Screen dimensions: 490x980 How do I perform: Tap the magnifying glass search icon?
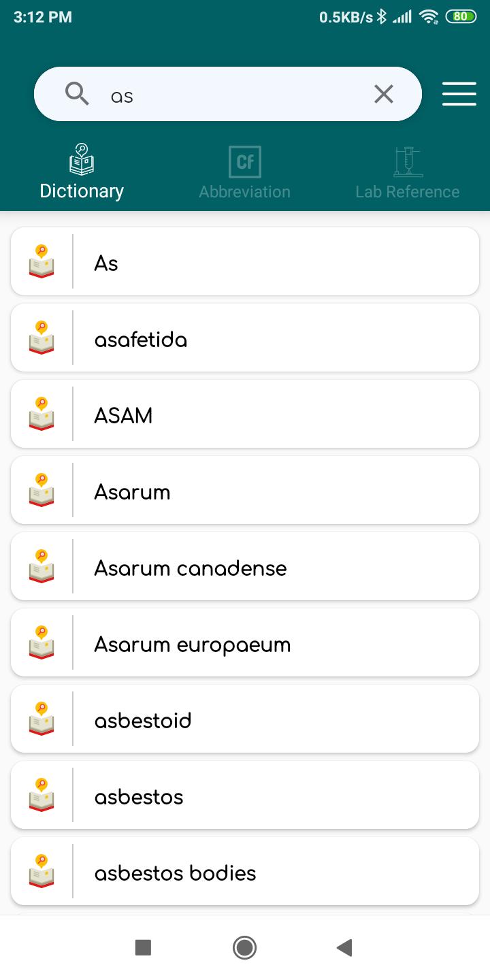(77, 93)
